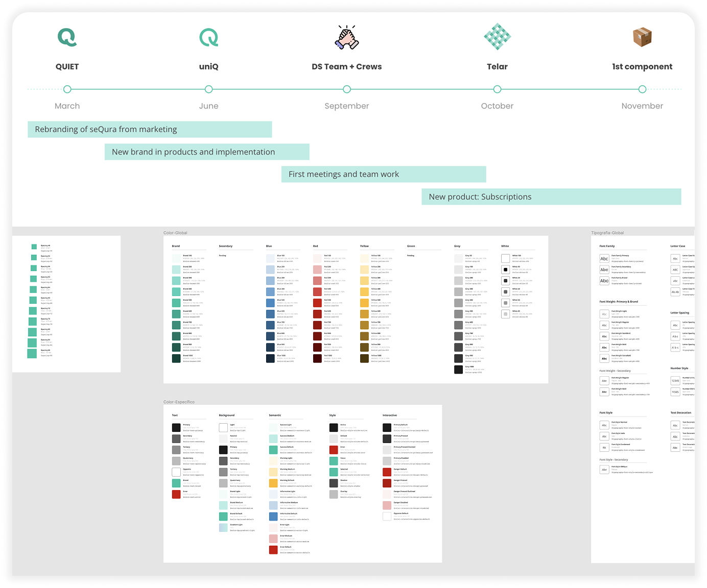This screenshot has width=707, height=588.
Task: Select the Font Family Primary Abc tile
Action: [604, 259]
